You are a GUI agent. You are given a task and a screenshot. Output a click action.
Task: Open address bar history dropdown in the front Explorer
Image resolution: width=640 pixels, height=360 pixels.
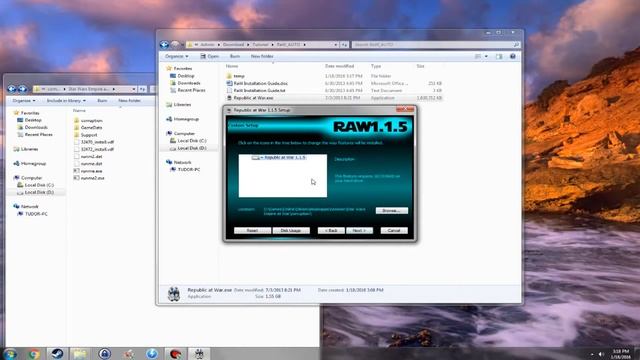336,44
